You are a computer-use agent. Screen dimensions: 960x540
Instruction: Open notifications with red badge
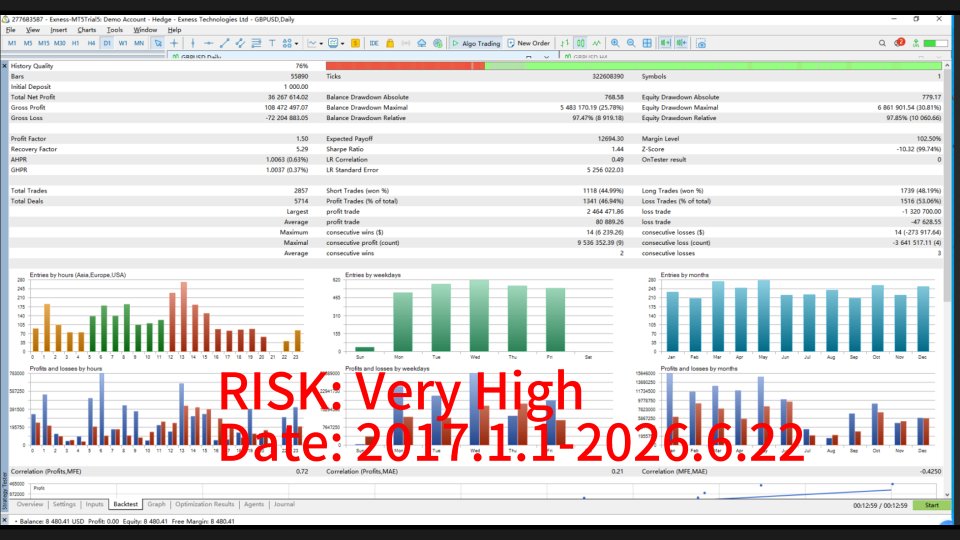(899, 43)
